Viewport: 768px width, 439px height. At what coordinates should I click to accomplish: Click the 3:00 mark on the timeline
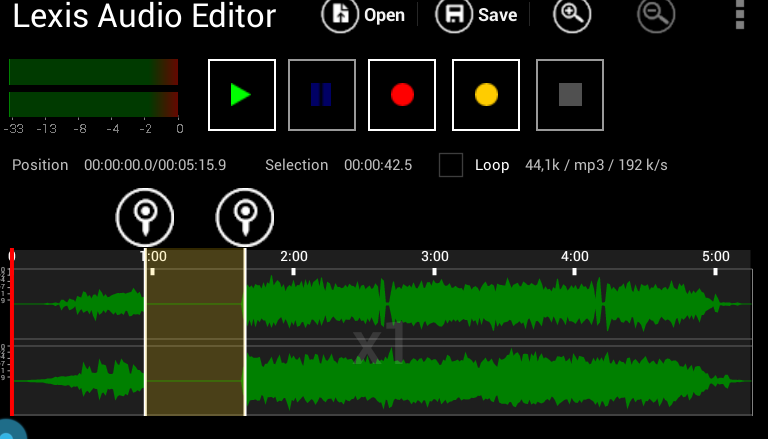click(435, 257)
